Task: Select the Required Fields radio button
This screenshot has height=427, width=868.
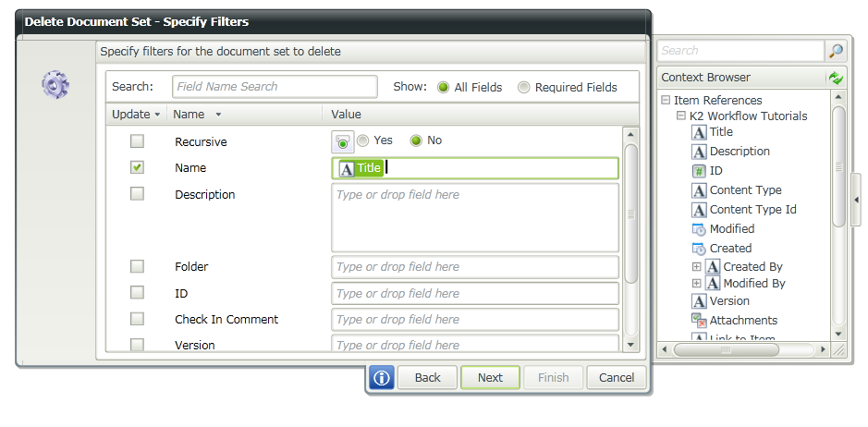Action: [x=524, y=88]
